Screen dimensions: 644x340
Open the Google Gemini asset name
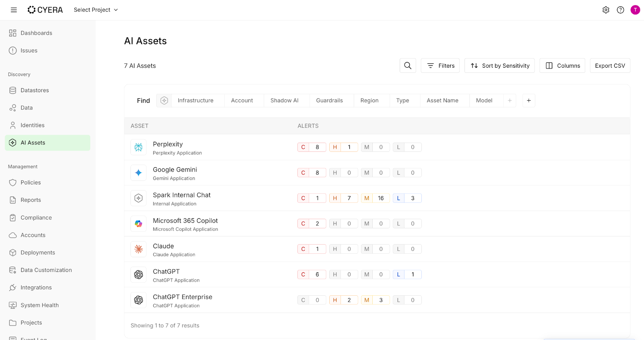tap(175, 170)
